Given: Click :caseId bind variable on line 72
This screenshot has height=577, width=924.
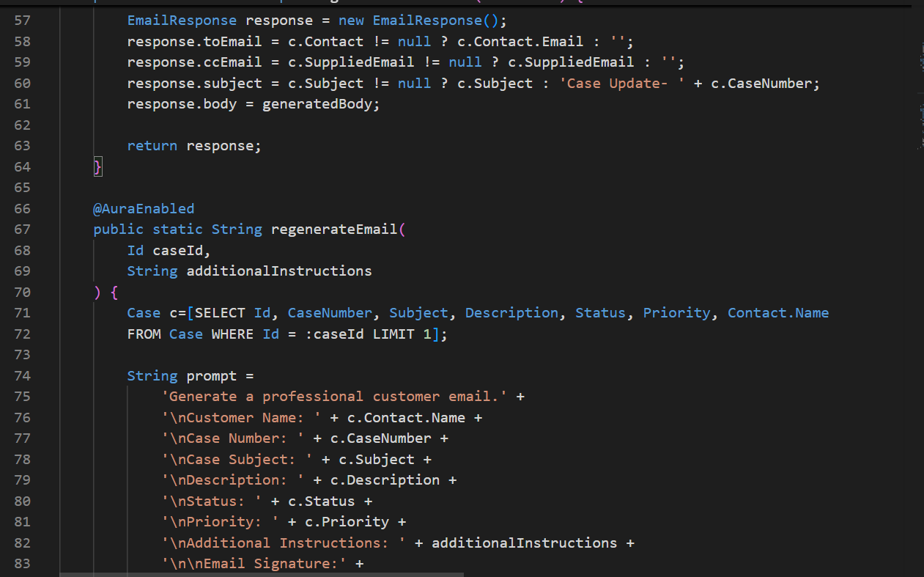Looking at the screenshot, I should (x=334, y=334).
